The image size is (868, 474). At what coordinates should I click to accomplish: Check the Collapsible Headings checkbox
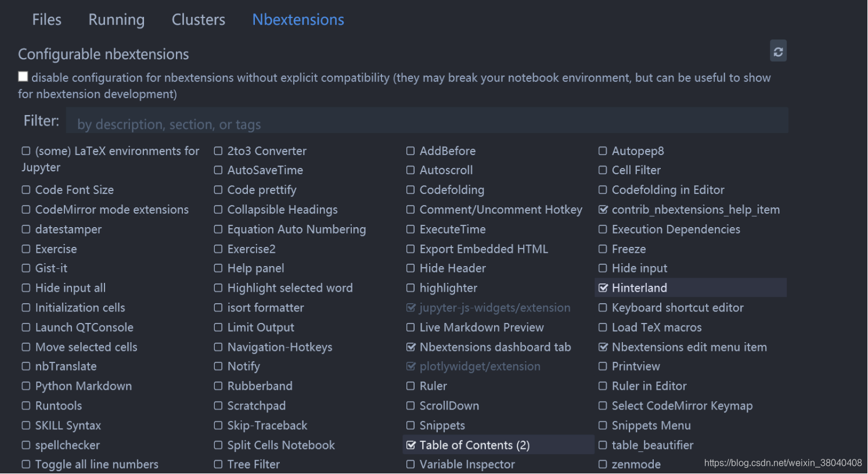point(218,210)
